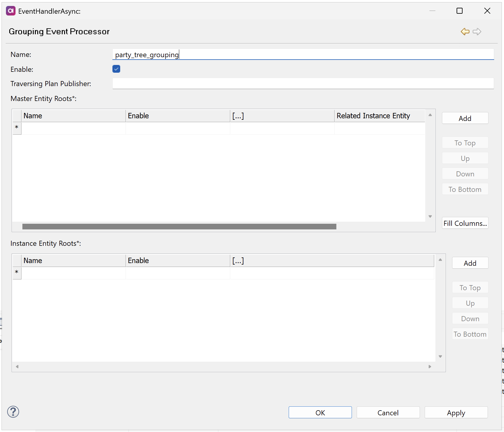Click the right scroll arrow under Instance Entity Roots
Screen dimensions: 504x432
pyautogui.click(x=430, y=366)
